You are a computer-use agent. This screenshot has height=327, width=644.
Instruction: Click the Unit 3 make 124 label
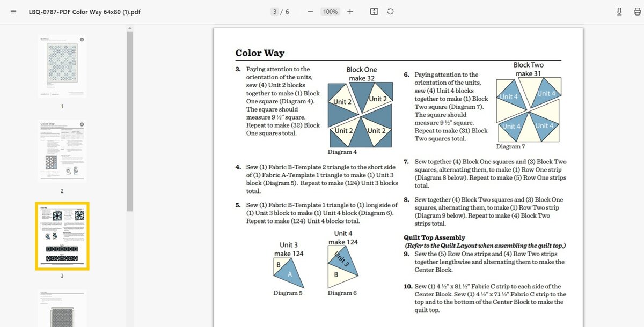pos(289,249)
